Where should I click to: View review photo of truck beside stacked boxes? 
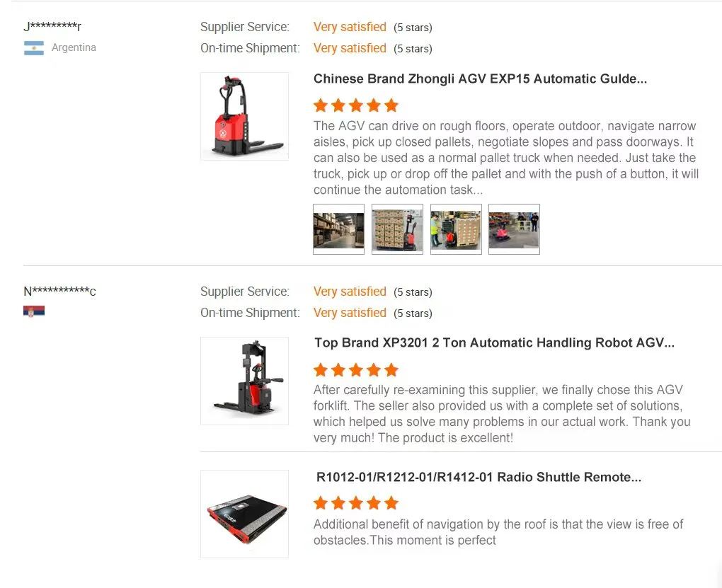tap(397, 229)
